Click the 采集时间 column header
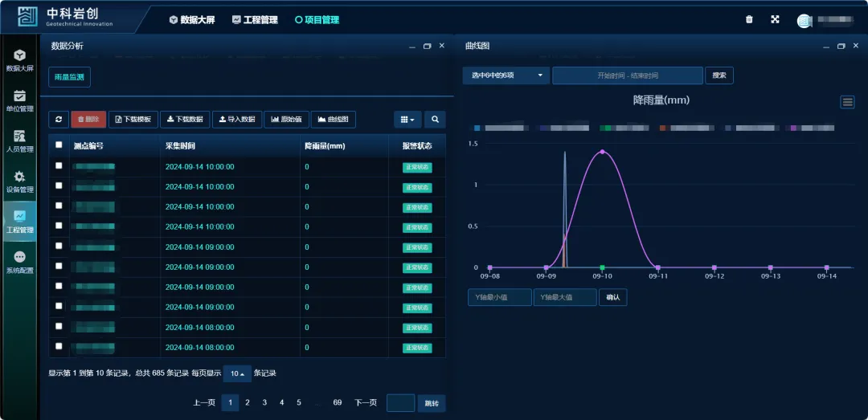868x420 pixels. click(181, 146)
